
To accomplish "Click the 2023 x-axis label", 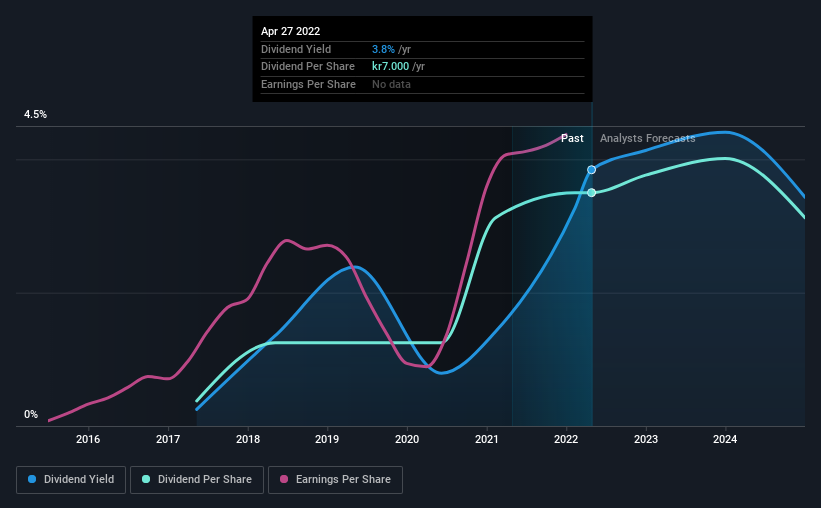I will (646, 439).
